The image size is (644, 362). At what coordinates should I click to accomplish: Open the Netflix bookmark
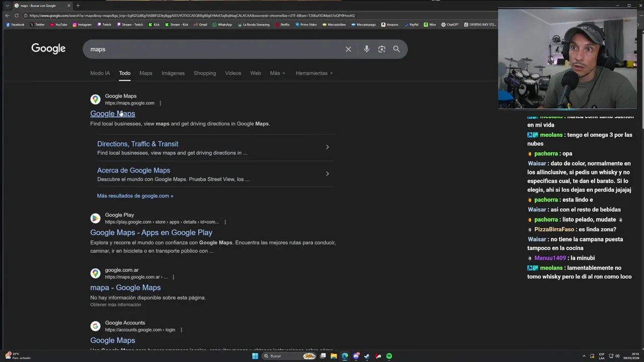tap(282, 24)
